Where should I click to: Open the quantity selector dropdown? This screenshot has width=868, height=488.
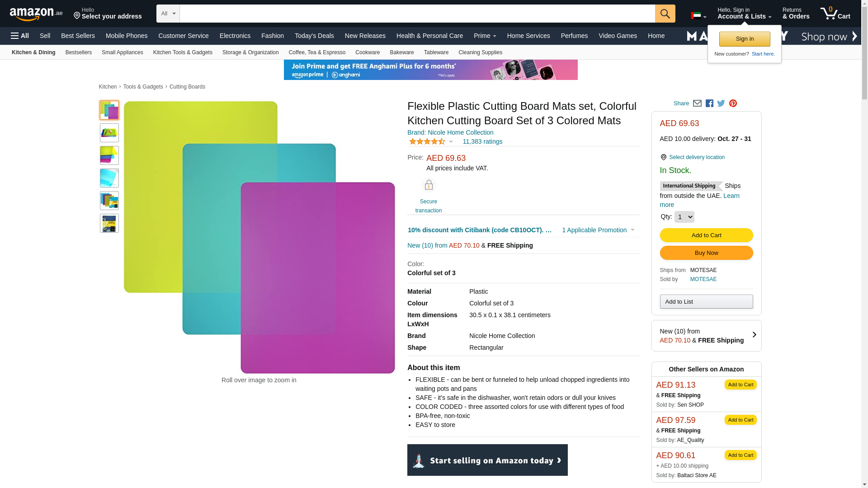pyautogui.click(x=684, y=217)
